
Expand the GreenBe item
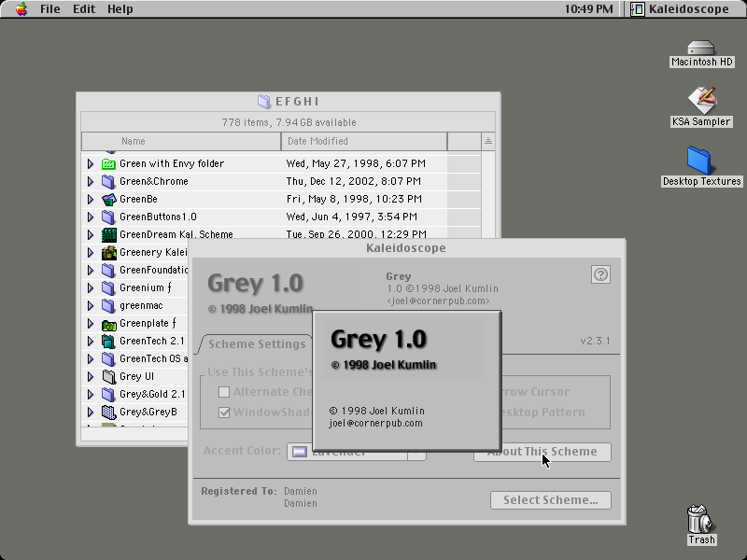pos(91,199)
